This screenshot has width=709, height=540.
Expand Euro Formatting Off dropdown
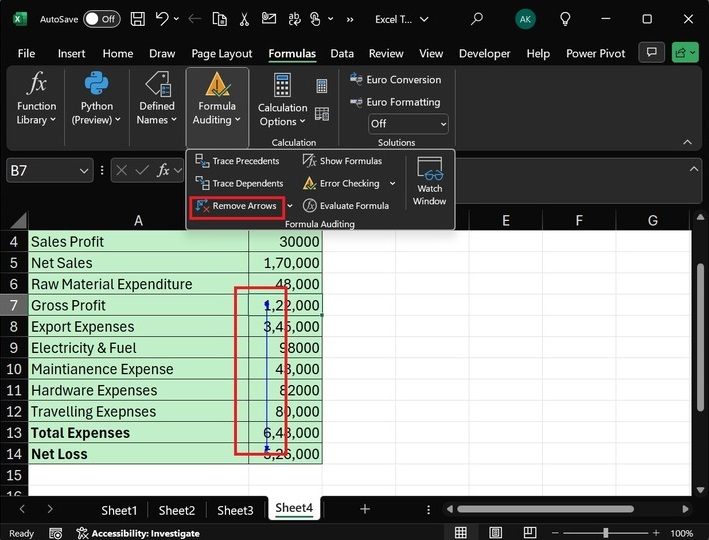point(408,124)
